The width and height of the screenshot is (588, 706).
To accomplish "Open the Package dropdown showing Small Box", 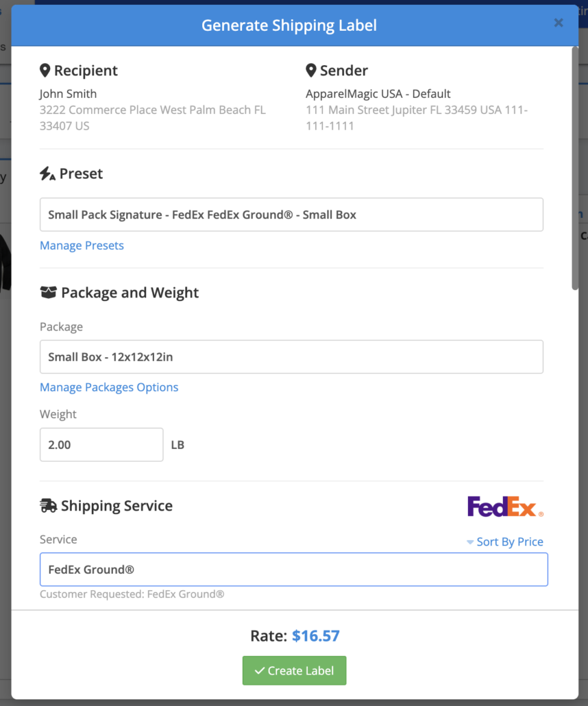I will (291, 357).
